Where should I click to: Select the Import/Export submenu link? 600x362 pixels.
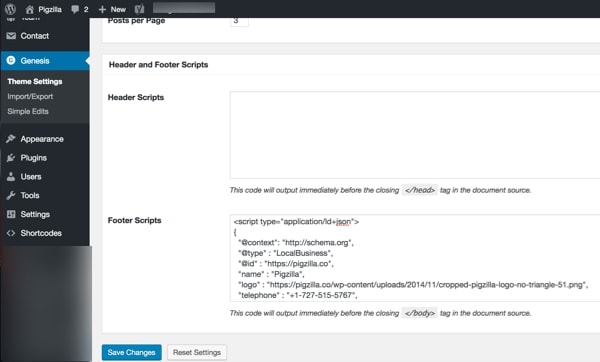(30, 96)
